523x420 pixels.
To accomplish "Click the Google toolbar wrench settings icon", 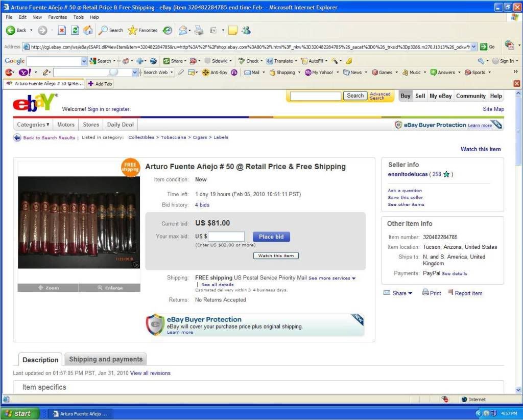I will click(x=481, y=61).
